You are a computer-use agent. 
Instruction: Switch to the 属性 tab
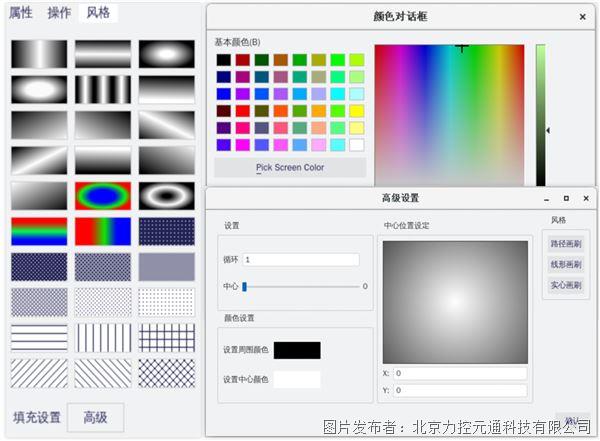[21, 13]
